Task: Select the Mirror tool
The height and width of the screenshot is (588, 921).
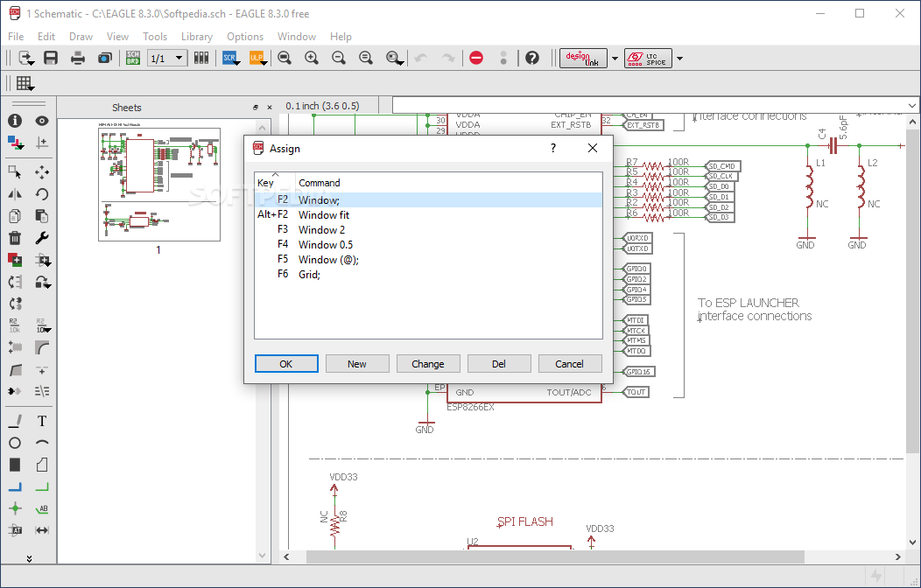Action: (15, 194)
